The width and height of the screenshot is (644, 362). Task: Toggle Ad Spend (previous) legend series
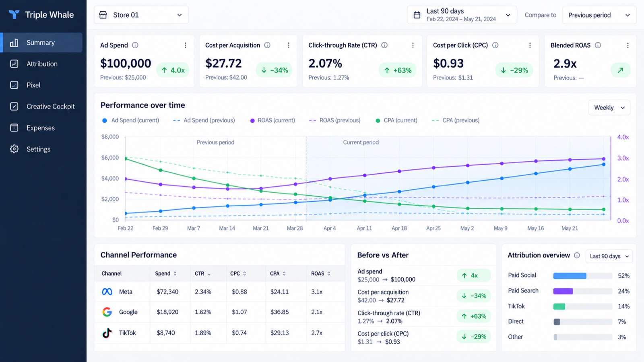tap(204, 120)
